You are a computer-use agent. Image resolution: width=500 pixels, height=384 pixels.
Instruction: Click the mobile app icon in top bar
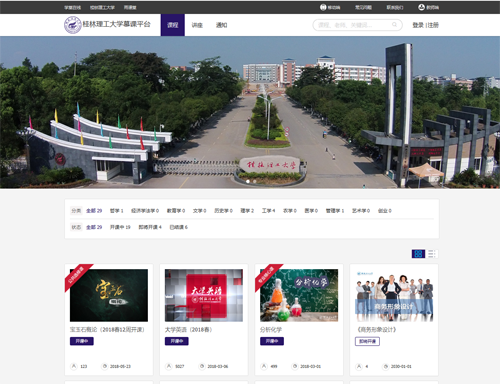click(x=323, y=7)
